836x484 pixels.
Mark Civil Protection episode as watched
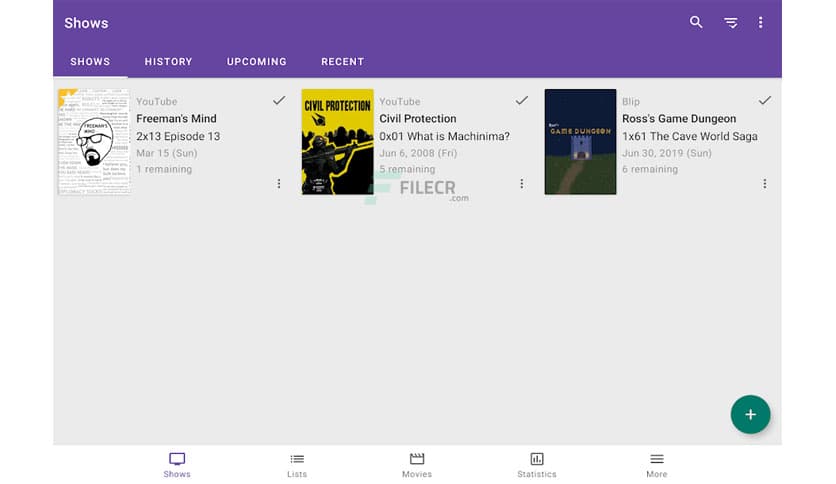[x=521, y=101]
